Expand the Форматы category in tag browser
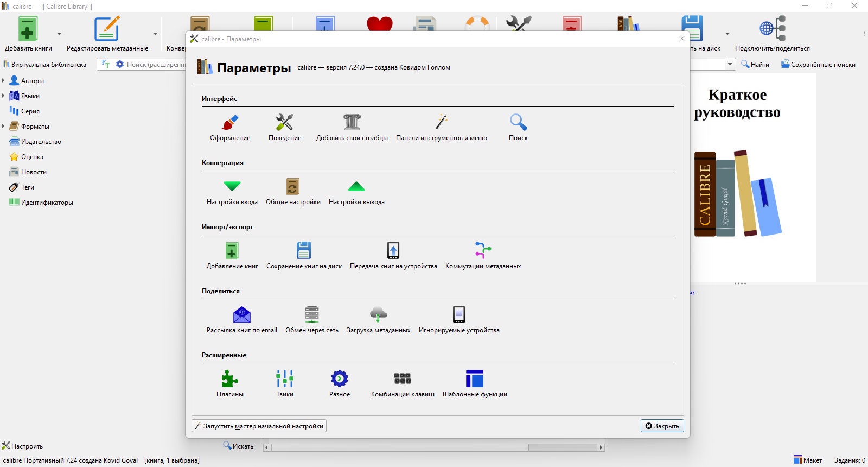 (x=3, y=127)
